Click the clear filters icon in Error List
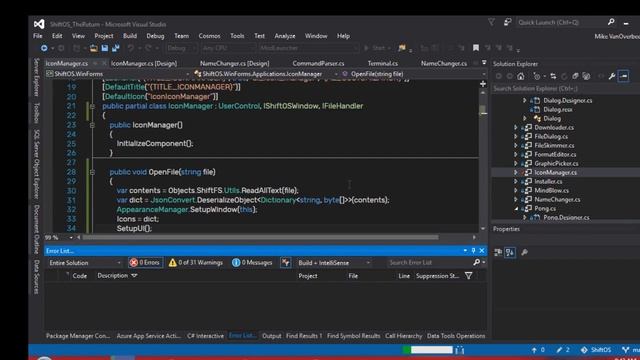 pos(286,263)
